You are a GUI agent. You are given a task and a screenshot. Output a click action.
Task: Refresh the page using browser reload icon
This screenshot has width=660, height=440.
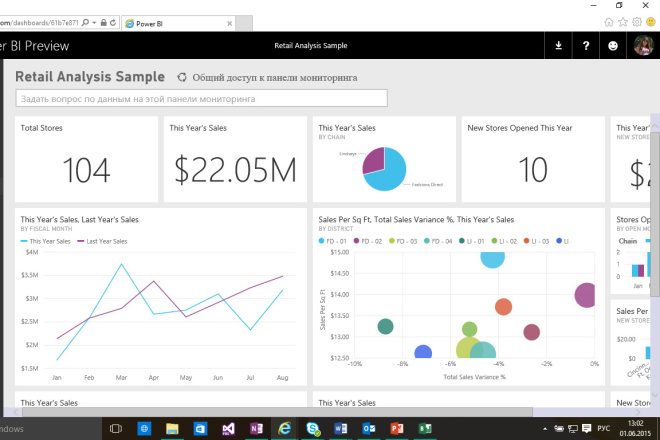[x=113, y=21]
